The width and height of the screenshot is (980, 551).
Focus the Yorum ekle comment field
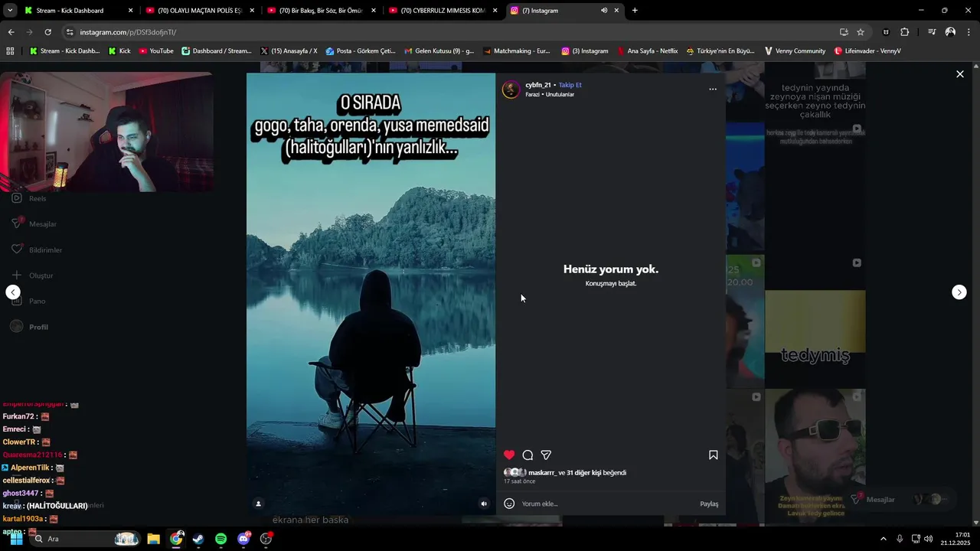click(x=605, y=504)
